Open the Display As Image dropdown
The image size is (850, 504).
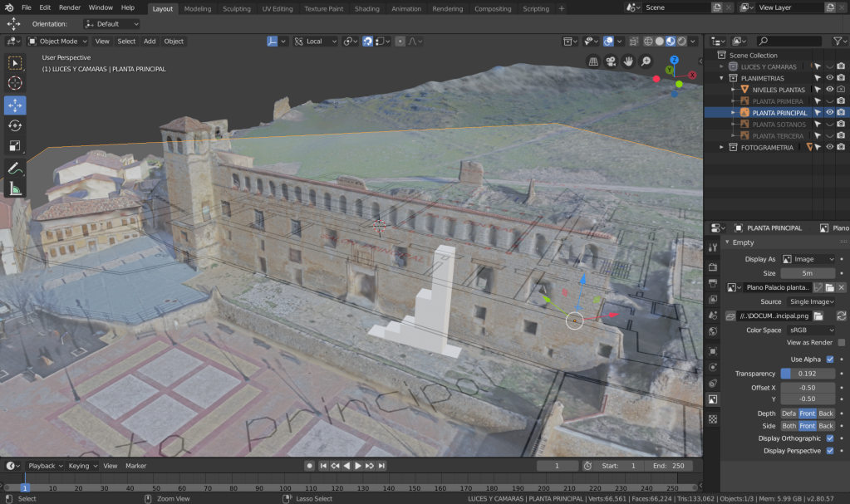click(x=808, y=259)
